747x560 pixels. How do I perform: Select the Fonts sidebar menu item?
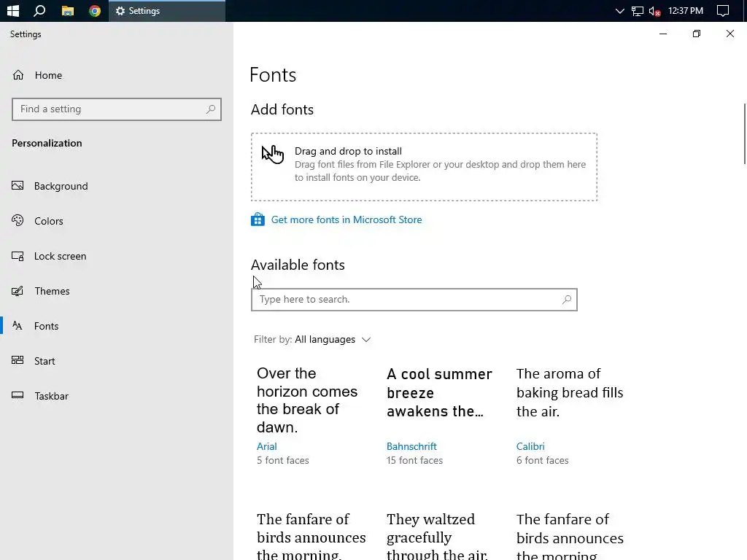coord(46,326)
